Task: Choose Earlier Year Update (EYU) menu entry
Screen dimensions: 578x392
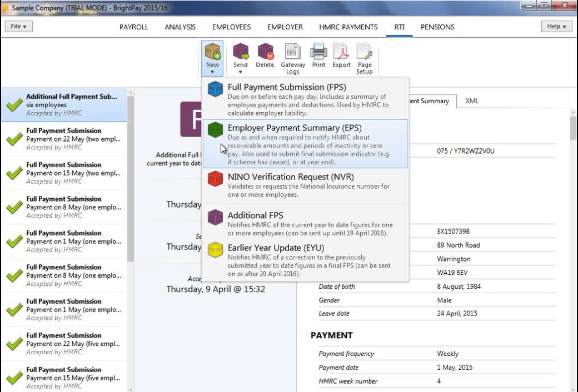Action: point(305,260)
